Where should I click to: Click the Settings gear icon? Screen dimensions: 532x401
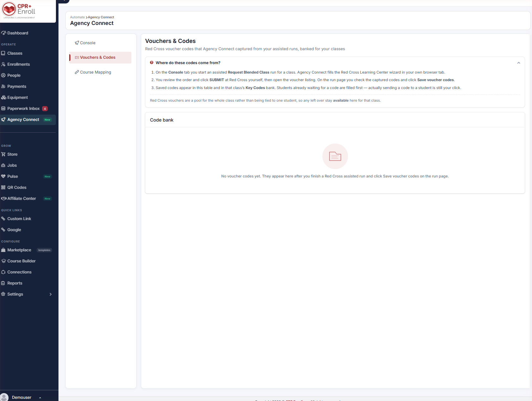tap(3, 294)
